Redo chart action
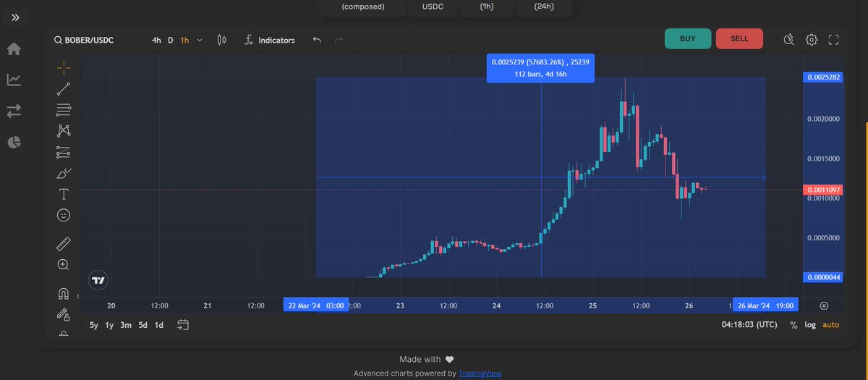Viewport: 868px width, 380px height. coord(339,40)
